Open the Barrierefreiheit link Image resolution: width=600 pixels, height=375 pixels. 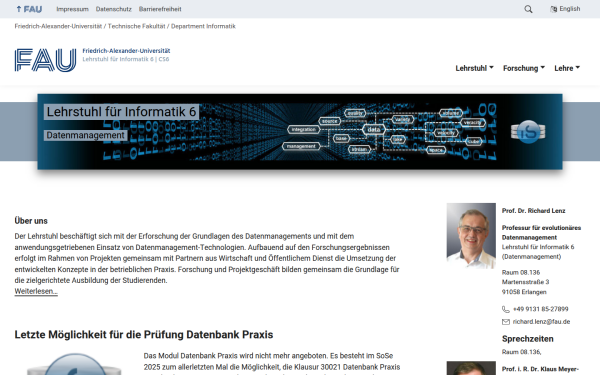coord(160,9)
